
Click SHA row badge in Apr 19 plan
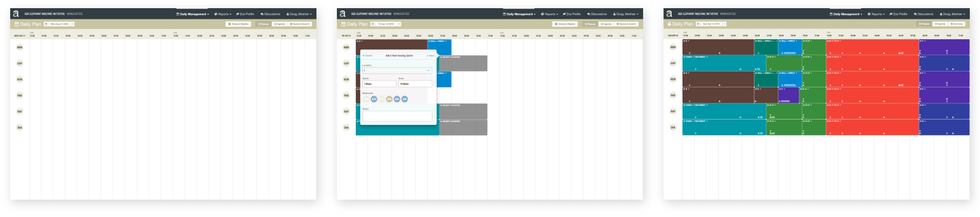click(346, 128)
